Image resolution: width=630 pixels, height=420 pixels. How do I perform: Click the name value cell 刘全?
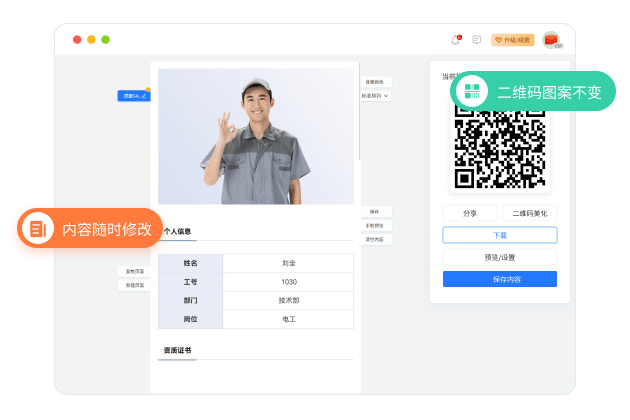pyautogui.click(x=288, y=263)
